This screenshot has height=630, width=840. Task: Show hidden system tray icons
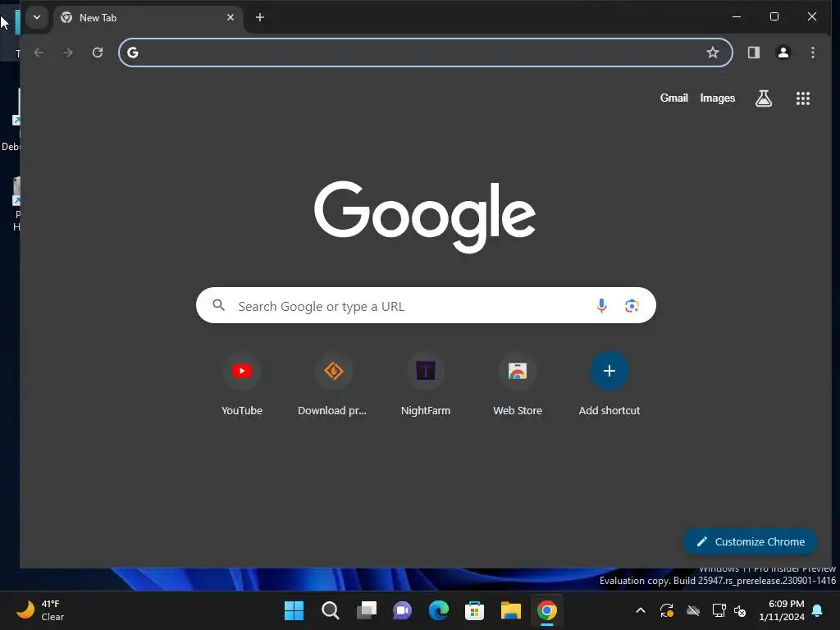(640, 610)
